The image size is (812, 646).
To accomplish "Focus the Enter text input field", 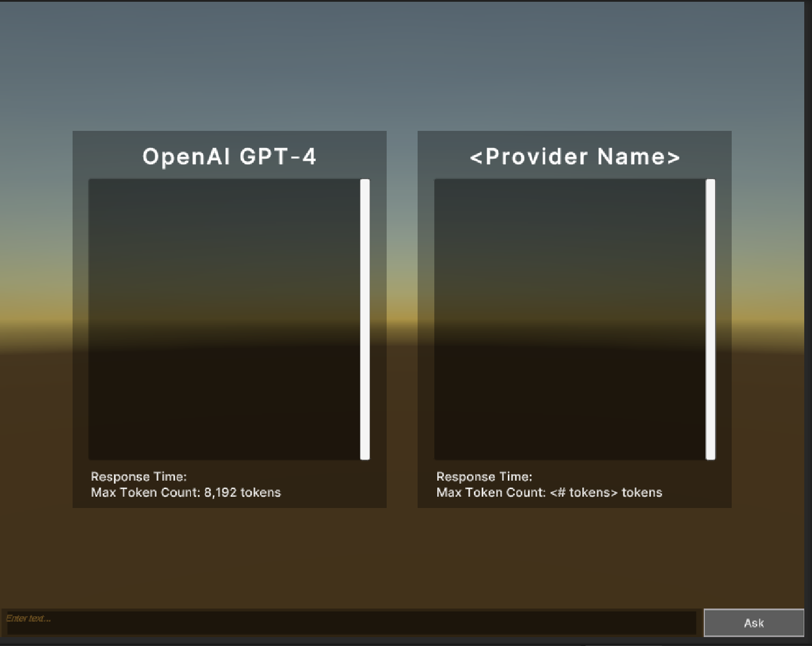I will tap(351, 622).
